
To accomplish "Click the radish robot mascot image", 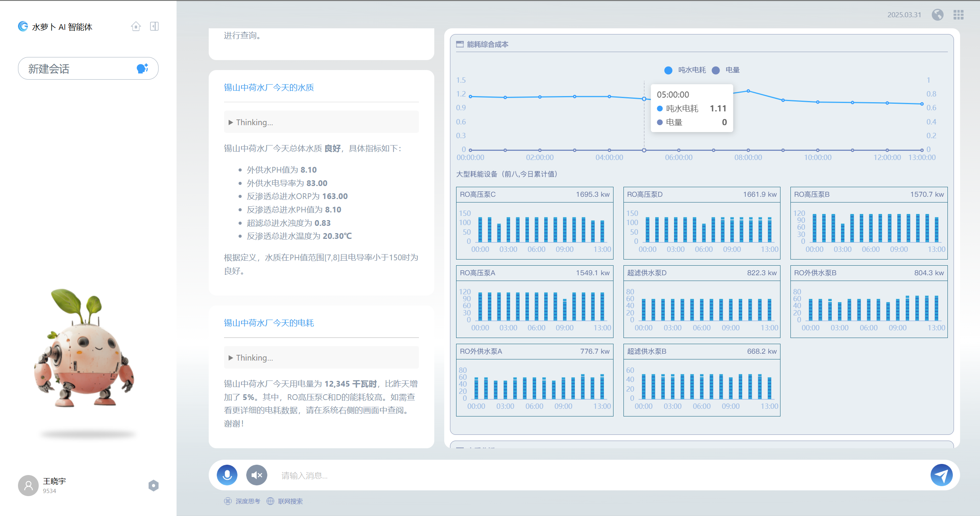I will [x=85, y=348].
